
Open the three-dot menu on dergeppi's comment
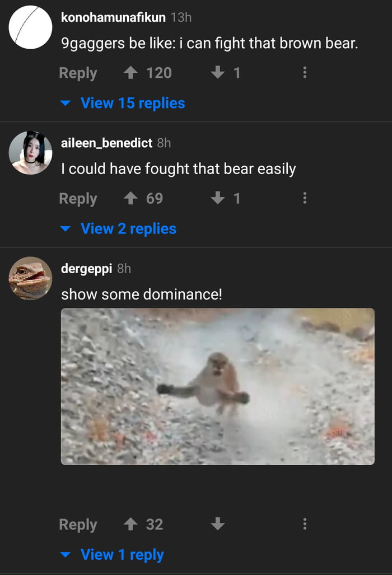305,525
